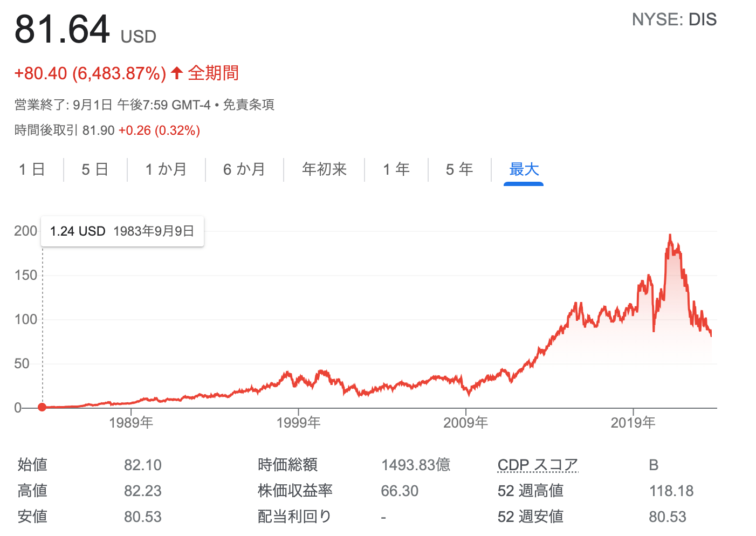The width and height of the screenshot is (756, 536).
Task: Click the 始値 value 82.10
Action: pos(143,465)
